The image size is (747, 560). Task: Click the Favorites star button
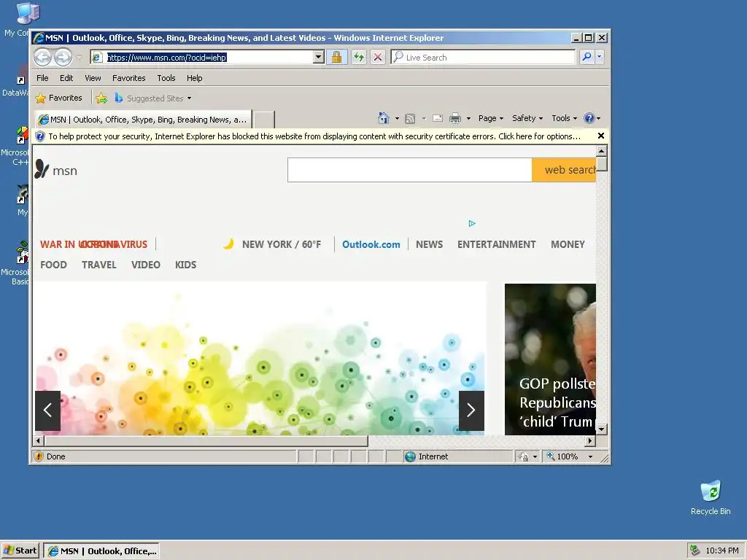click(59, 98)
